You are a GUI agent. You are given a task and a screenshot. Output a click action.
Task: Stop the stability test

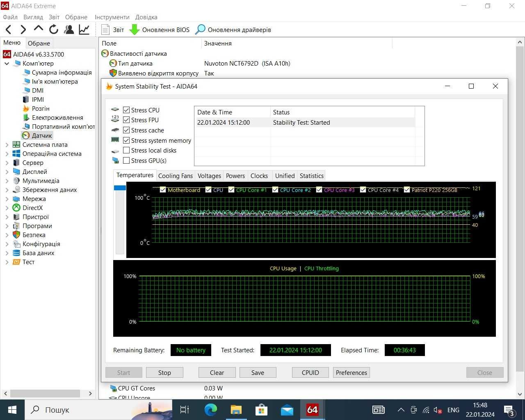click(x=164, y=372)
